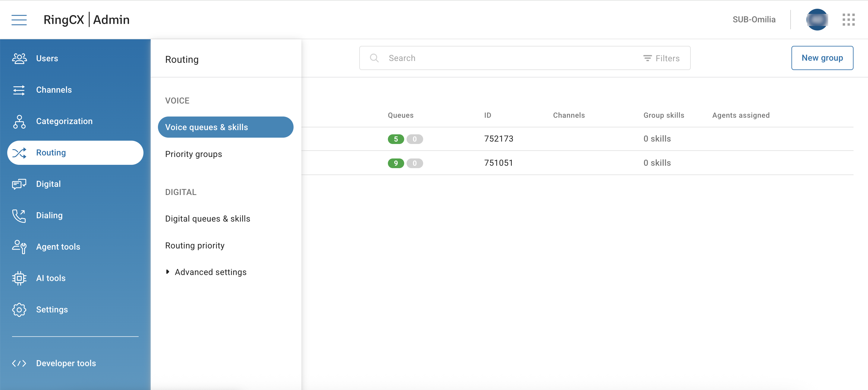Click the Channels arrows icon
The height and width of the screenshot is (390, 868).
[x=19, y=90]
